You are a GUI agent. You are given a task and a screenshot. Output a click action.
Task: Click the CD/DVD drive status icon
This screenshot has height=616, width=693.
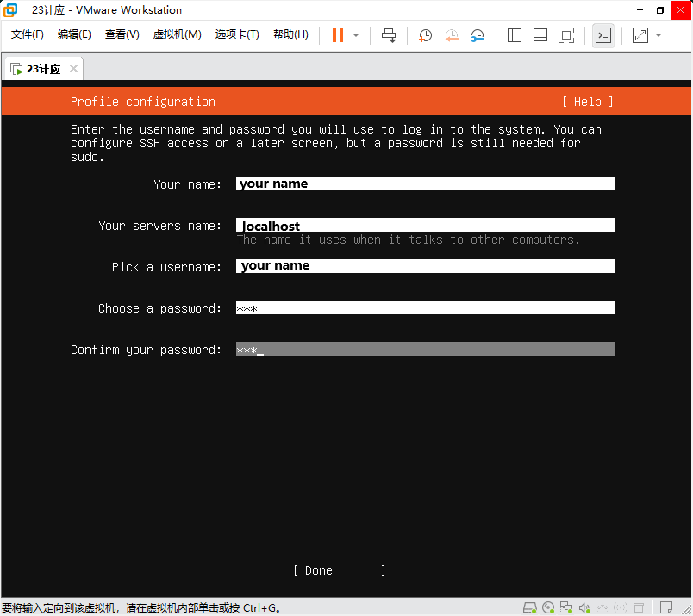pyautogui.click(x=548, y=608)
